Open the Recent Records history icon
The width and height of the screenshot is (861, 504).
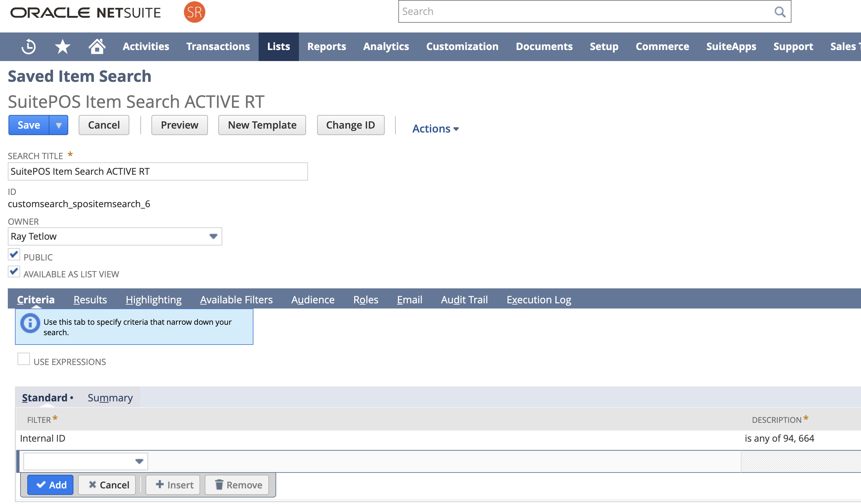(x=29, y=46)
